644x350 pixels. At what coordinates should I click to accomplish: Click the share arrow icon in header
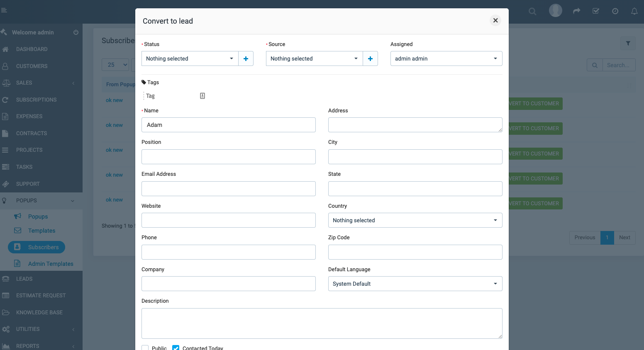coord(577,11)
